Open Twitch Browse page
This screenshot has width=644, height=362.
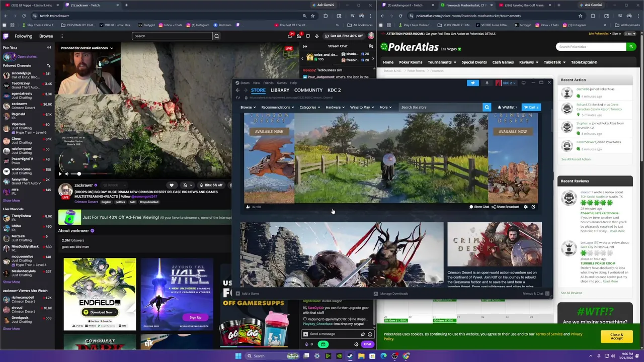tap(46, 36)
